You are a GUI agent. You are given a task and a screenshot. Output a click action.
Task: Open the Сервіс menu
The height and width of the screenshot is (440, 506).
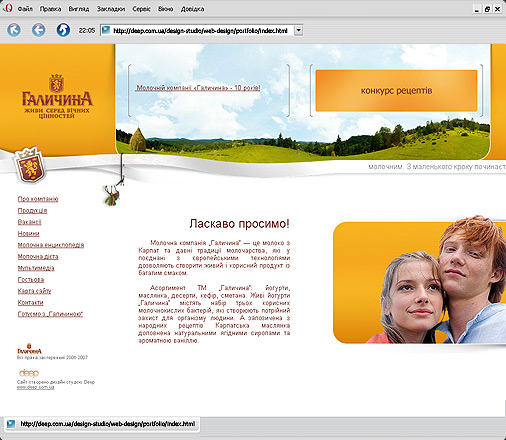(x=141, y=9)
